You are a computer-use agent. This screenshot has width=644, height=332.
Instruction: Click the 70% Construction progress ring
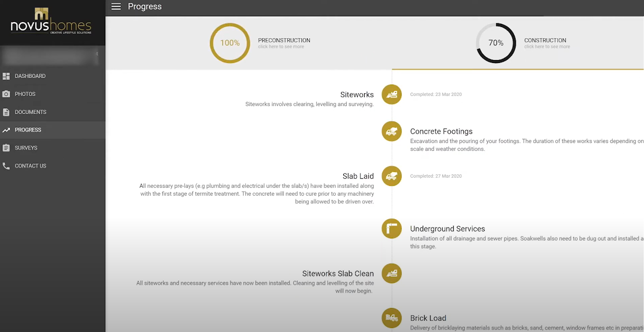pos(495,43)
